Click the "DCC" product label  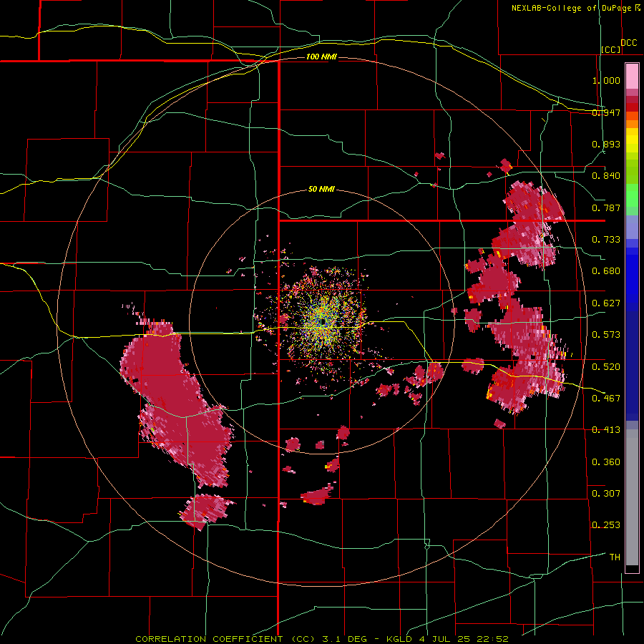click(629, 43)
